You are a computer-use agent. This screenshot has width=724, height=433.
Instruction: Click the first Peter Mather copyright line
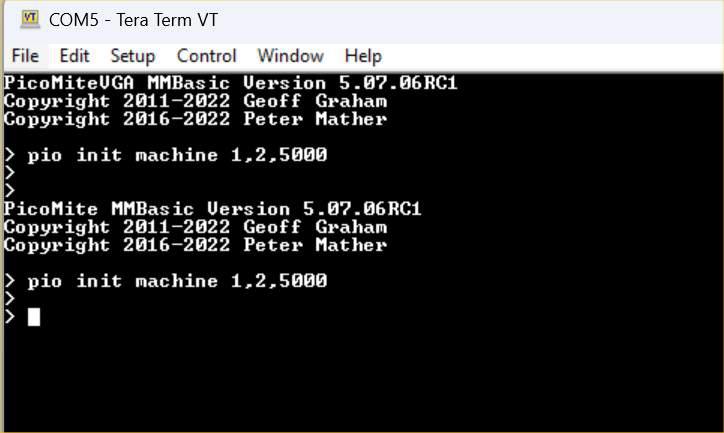tap(195, 119)
